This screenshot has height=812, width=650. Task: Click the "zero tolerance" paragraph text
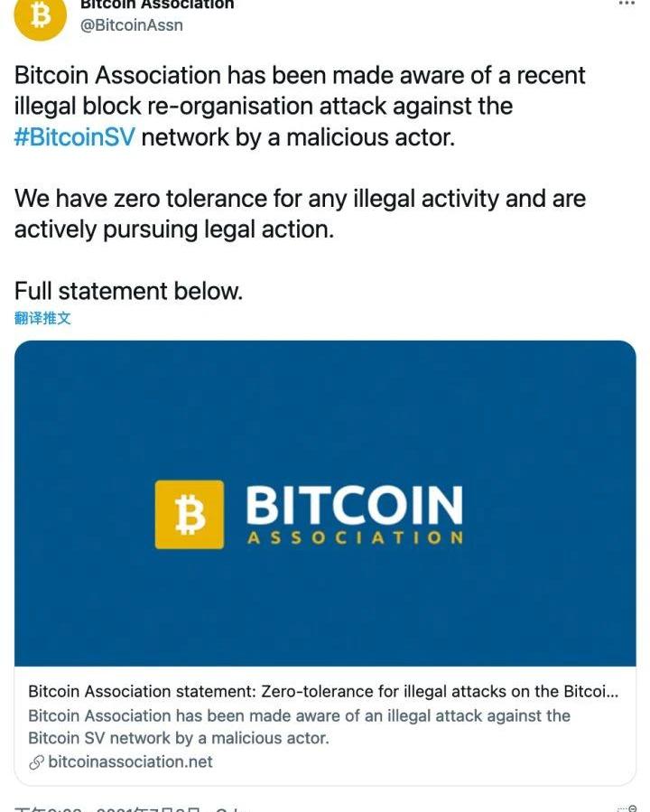pos(300,213)
